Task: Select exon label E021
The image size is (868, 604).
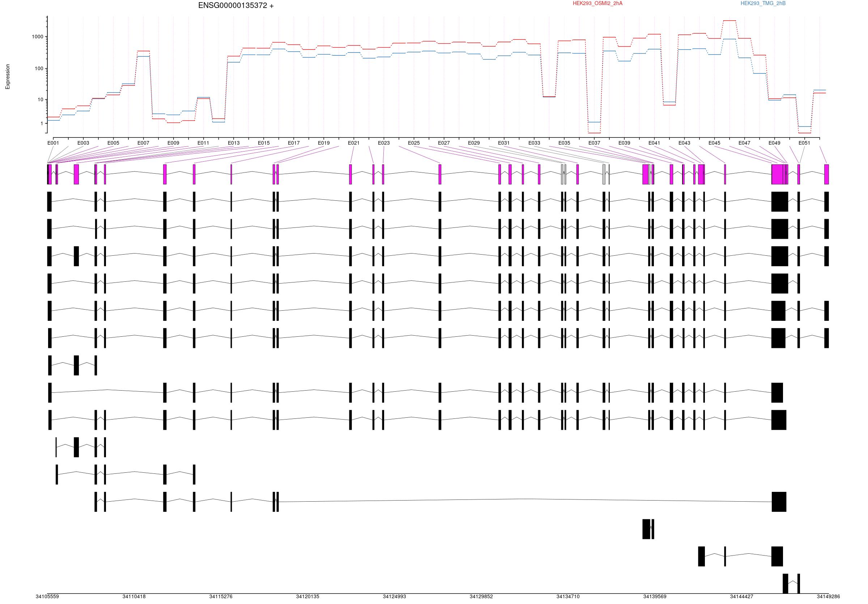Action: click(x=354, y=143)
